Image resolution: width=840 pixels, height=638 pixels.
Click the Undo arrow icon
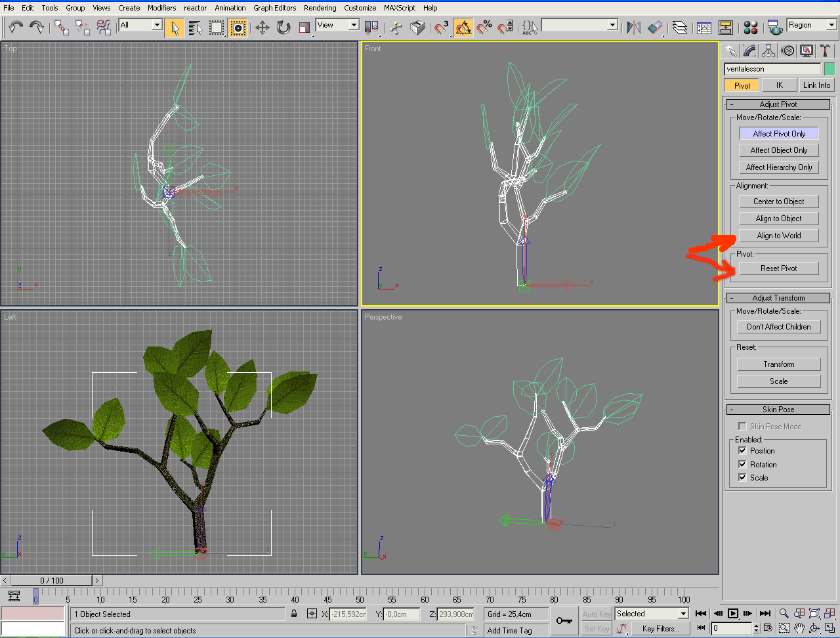[16, 27]
